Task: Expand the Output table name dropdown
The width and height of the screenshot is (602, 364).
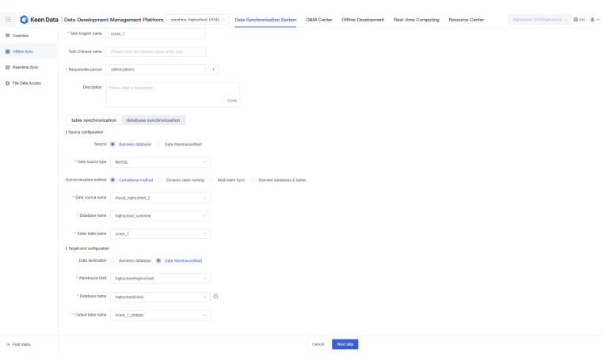Action: (x=161, y=315)
